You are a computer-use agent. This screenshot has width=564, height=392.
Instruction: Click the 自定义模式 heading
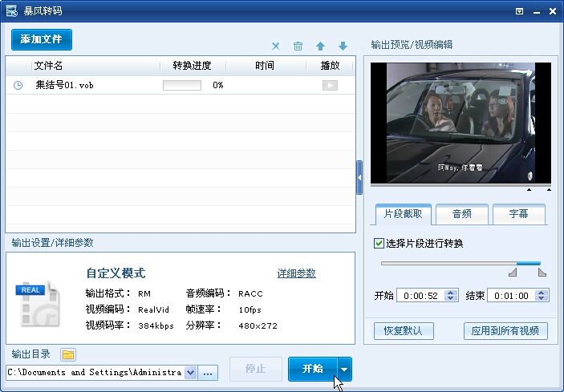(x=116, y=273)
